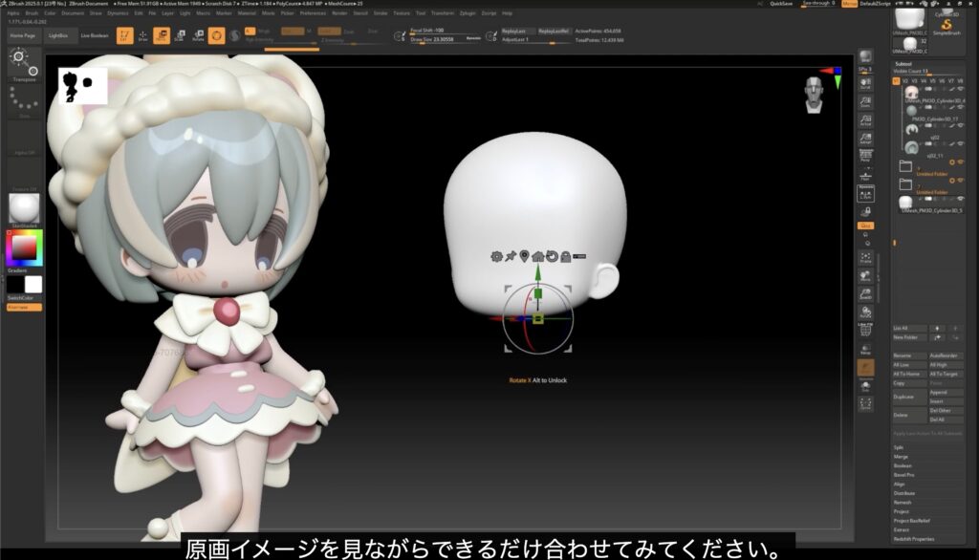Open the gizmo Customize gear icon
Image resolution: width=979 pixels, height=560 pixels.
pos(496,256)
